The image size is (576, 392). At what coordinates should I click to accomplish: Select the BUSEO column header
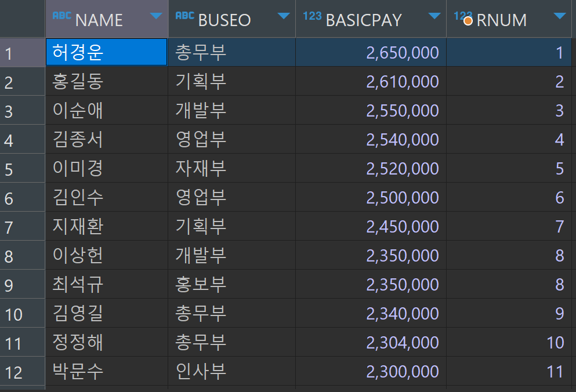(232, 19)
